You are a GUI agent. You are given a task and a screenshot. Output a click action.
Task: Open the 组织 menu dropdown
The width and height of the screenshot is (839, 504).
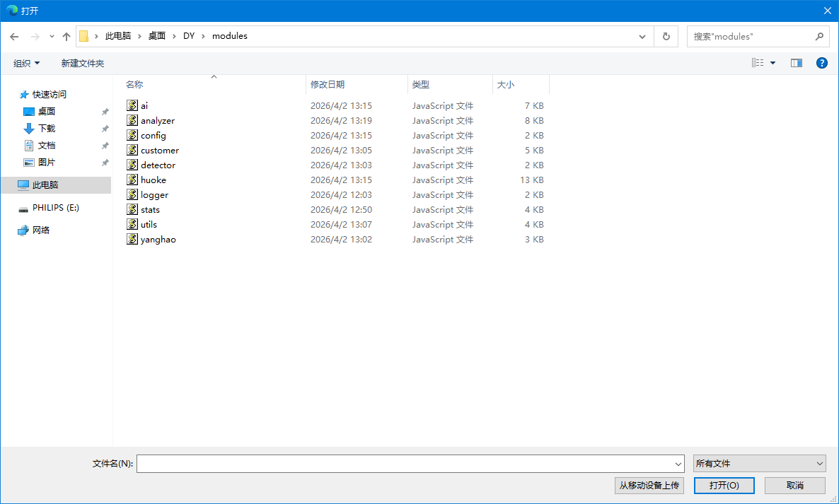tap(26, 63)
